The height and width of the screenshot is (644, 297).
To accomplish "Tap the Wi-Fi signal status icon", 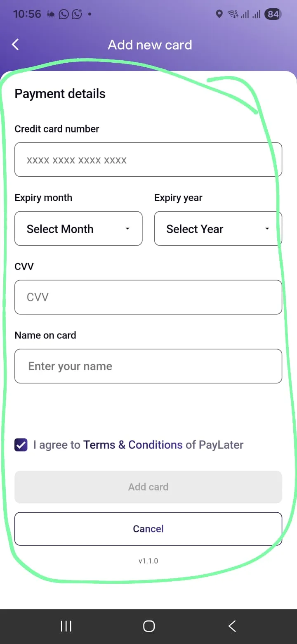I will coord(233,14).
